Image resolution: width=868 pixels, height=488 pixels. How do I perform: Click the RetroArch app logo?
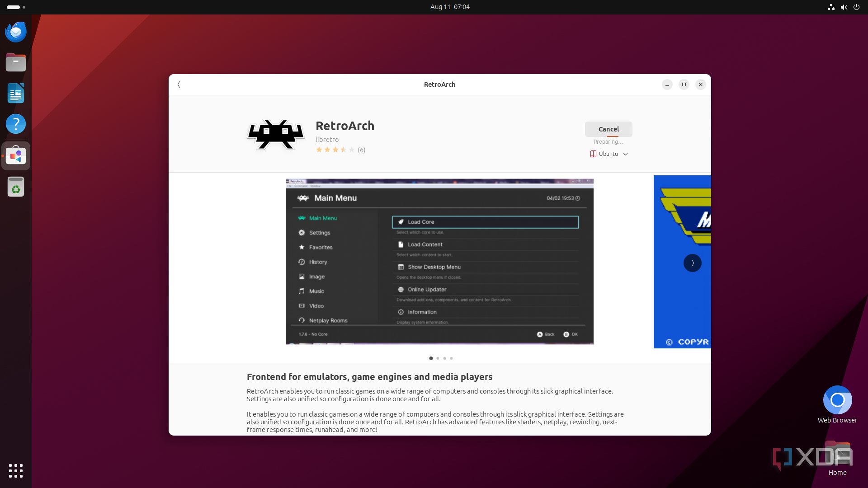(275, 134)
